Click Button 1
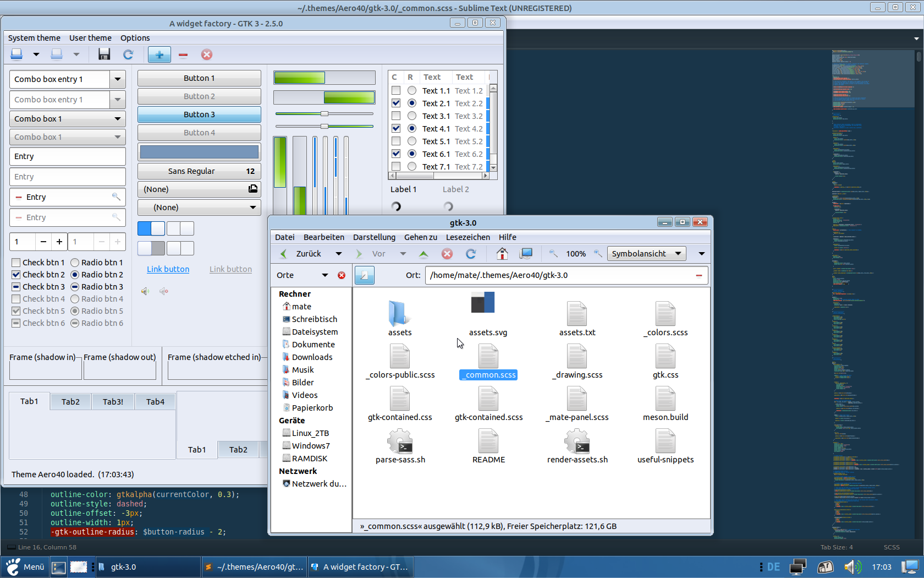The image size is (924, 578). click(x=199, y=78)
